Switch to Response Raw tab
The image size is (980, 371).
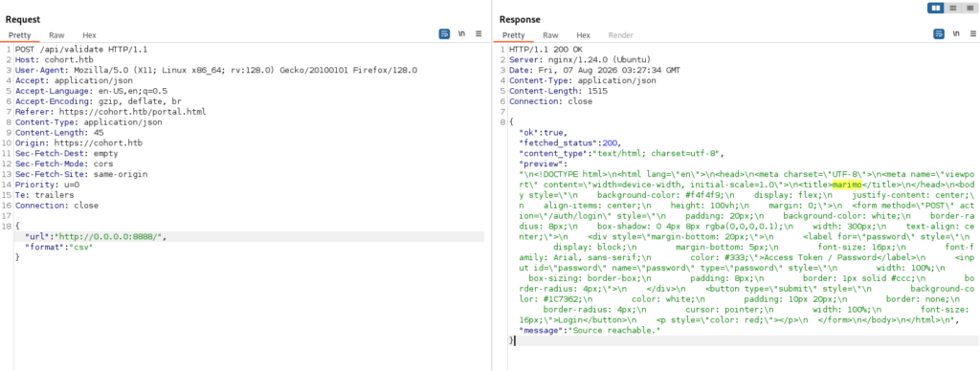click(550, 35)
